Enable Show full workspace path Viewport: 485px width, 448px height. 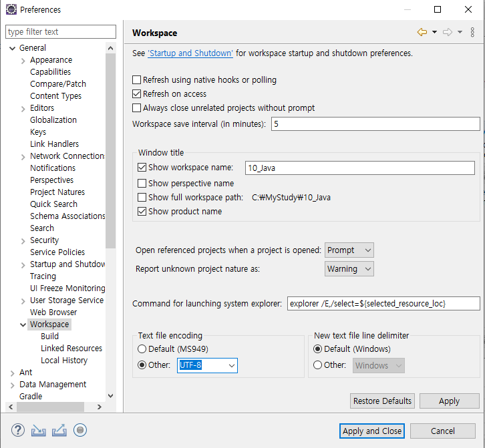[142, 197]
